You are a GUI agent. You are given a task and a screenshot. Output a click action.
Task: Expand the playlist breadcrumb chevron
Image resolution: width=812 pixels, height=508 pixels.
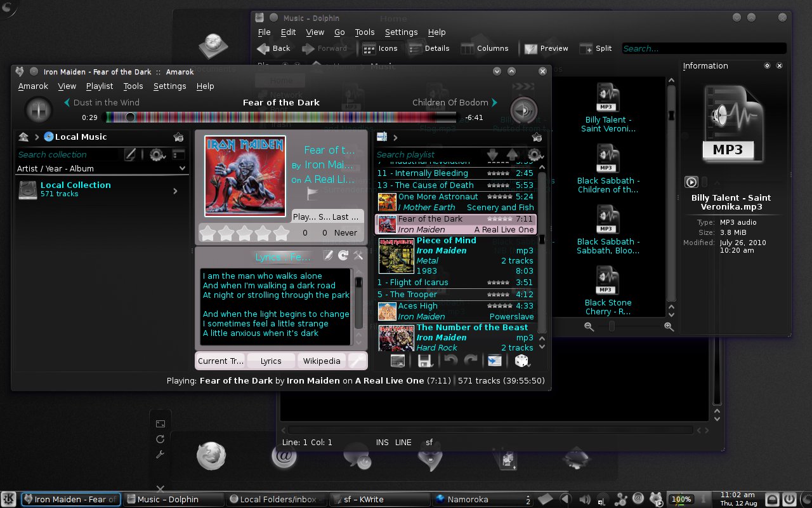396,137
